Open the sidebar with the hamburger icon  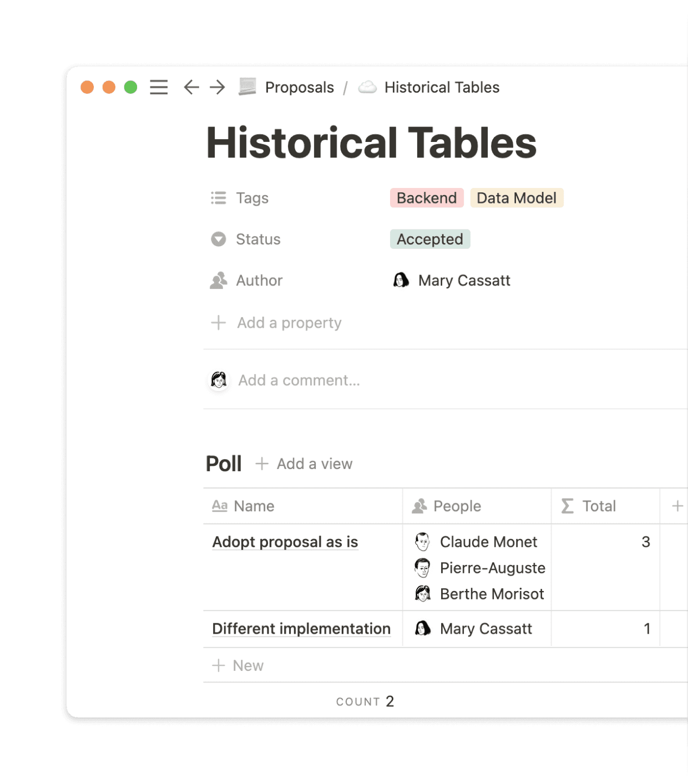coord(159,88)
